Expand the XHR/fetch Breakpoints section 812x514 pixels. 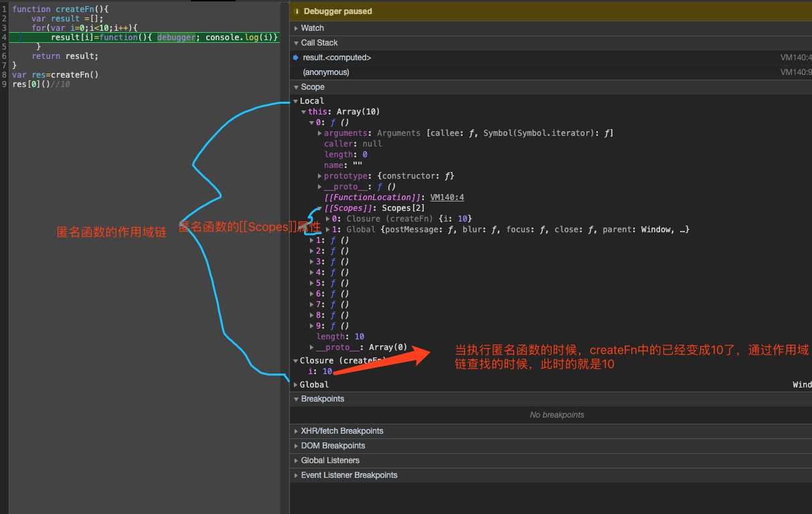(x=341, y=431)
